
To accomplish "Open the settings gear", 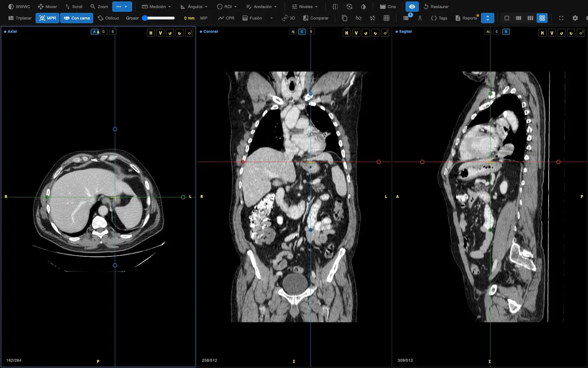I will [x=575, y=18].
